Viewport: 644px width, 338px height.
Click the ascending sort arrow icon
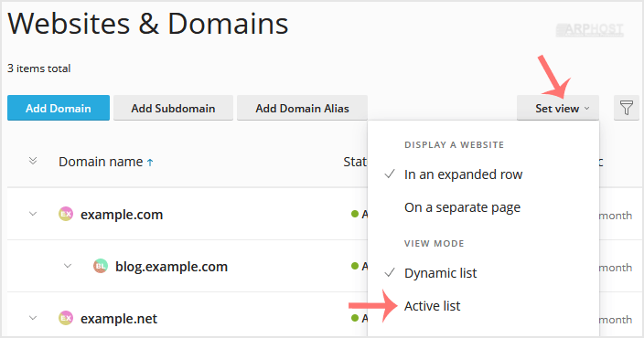[150, 163]
